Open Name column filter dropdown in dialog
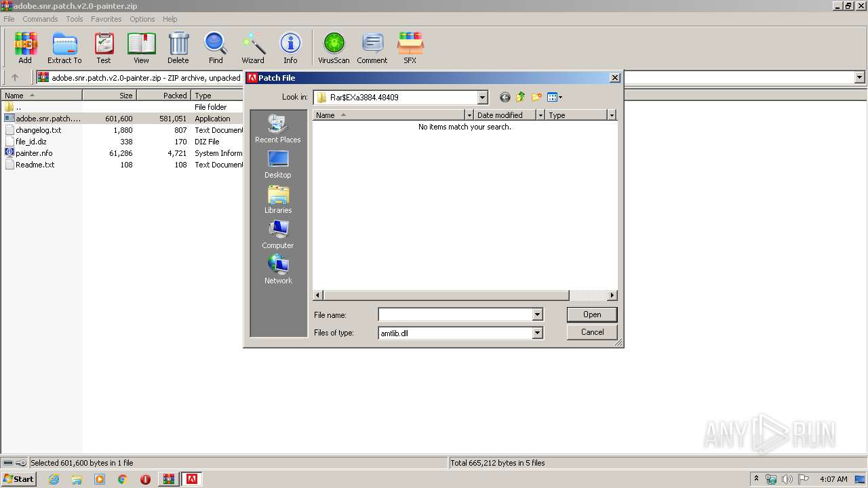868x488 pixels. [x=469, y=115]
